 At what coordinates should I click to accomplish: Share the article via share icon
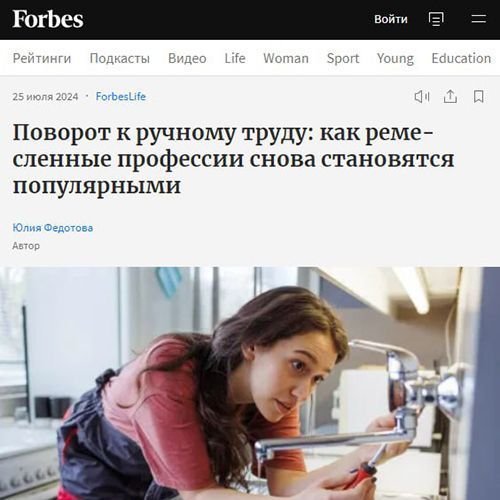450,97
